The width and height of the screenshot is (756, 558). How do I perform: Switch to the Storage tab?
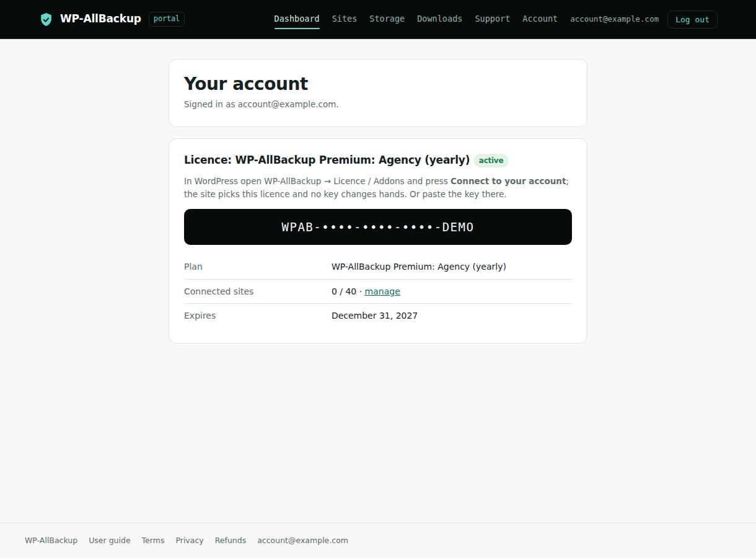click(387, 19)
